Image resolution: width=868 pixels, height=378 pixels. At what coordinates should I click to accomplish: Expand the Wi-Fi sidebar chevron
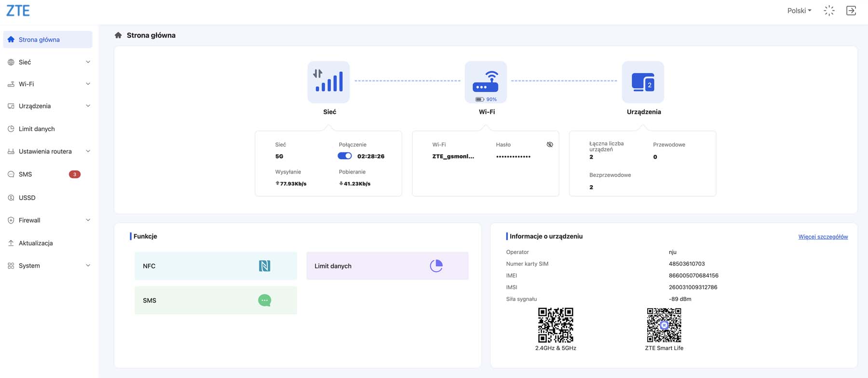click(x=88, y=84)
